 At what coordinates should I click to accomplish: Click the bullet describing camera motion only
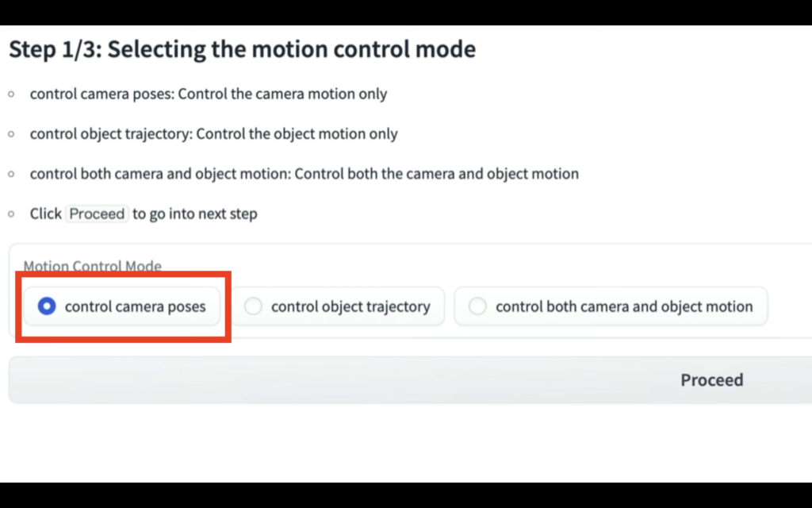tap(209, 94)
